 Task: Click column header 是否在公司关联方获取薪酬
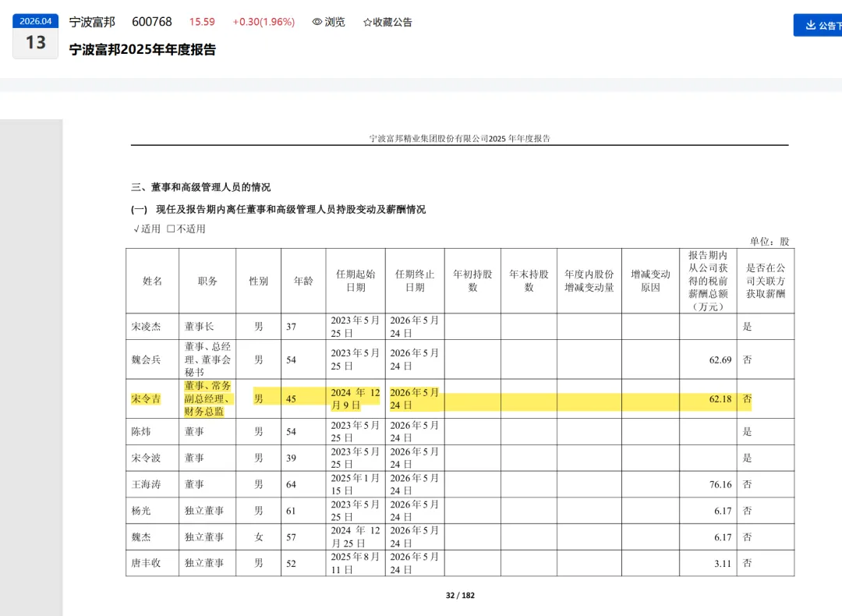click(x=766, y=281)
